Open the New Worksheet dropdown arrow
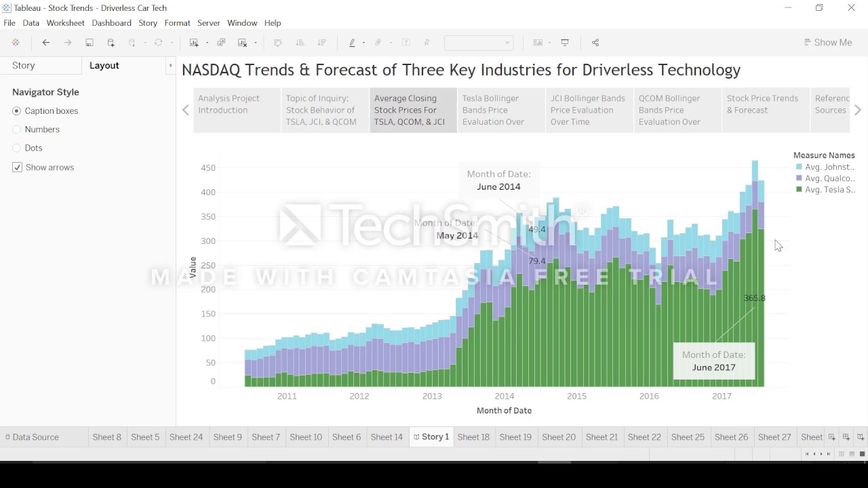Viewport: 868px width, 488px height. 207,43
